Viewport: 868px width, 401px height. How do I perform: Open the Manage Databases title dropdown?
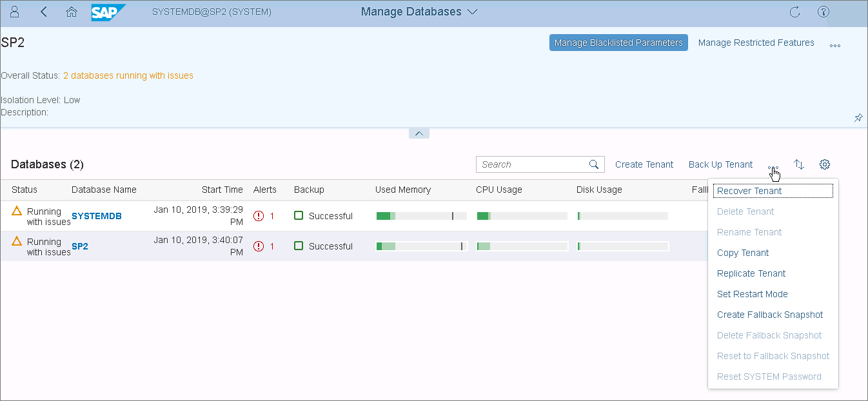pos(419,12)
